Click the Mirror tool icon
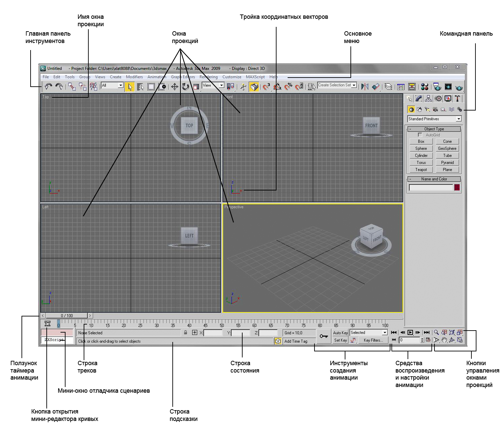 coord(365,87)
